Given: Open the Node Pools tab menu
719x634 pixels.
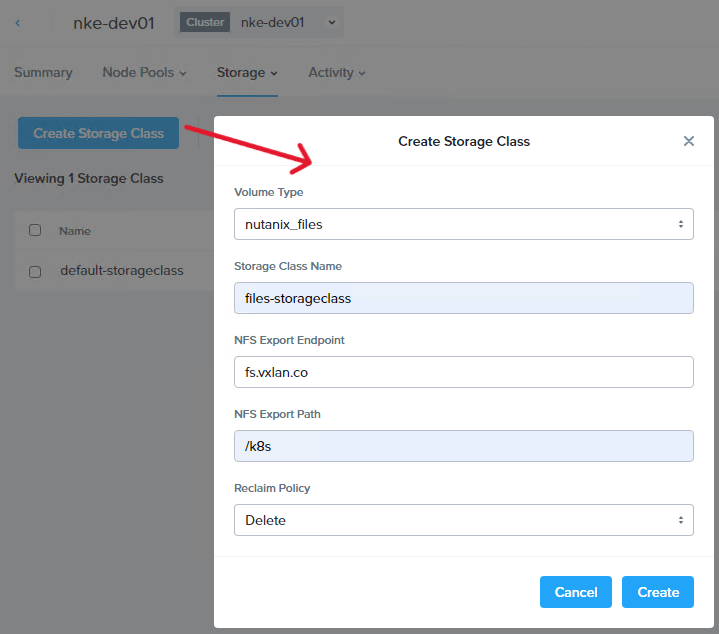Looking at the screenshot, I should pyautogui.click(x=144, y=72).
